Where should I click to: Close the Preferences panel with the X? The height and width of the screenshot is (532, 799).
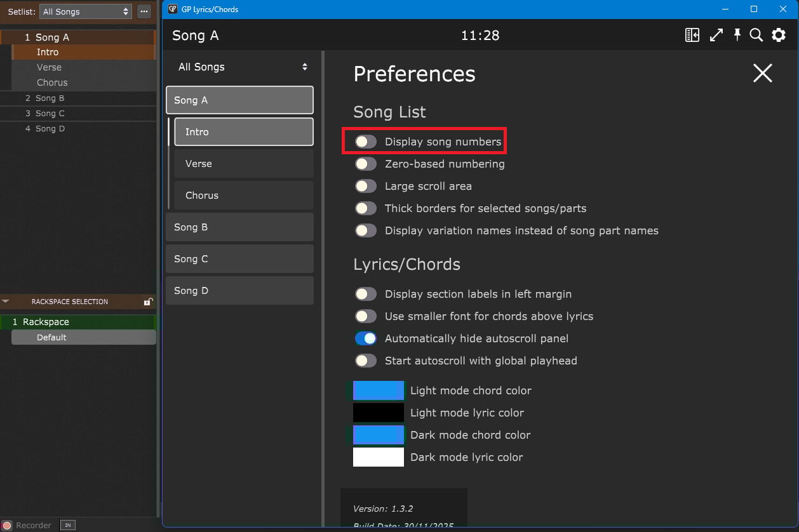coord(762,73)
